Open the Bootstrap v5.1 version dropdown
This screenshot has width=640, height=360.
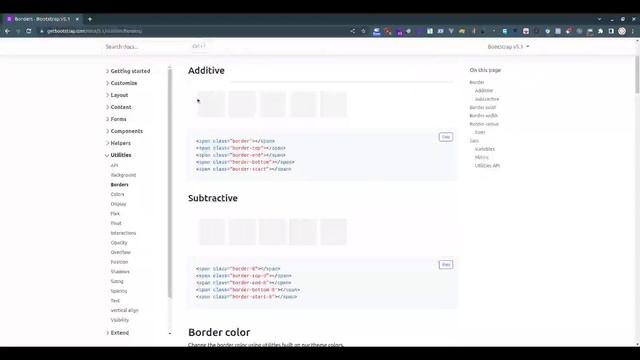(x=508, y=47)
